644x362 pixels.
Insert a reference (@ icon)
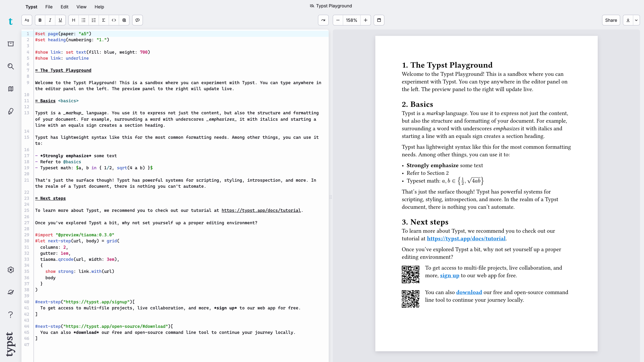[124, 20]
